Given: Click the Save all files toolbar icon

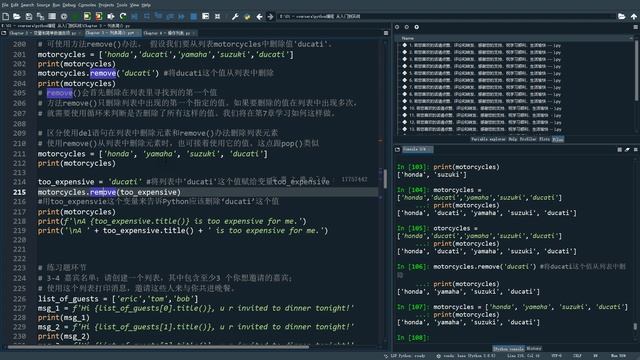Looking at the screenshot, I should 40,16.
